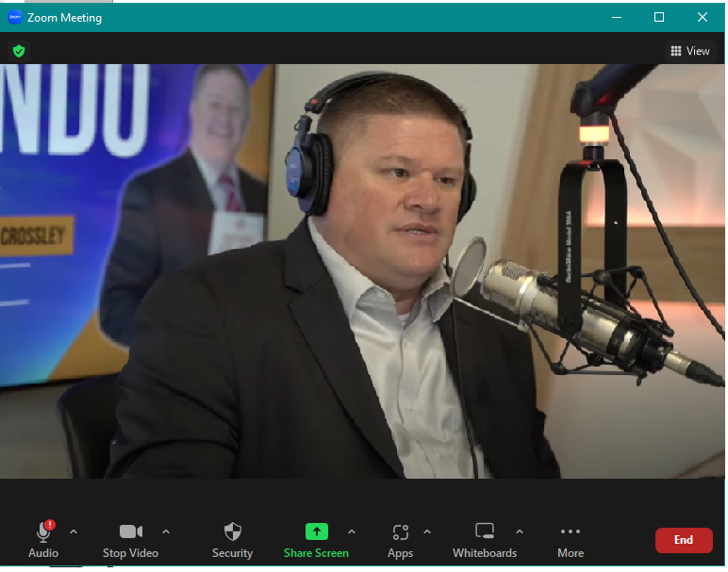Maximize the Zoom Meeting window
The image size is (728, 572).
click(x=659, y=17)
